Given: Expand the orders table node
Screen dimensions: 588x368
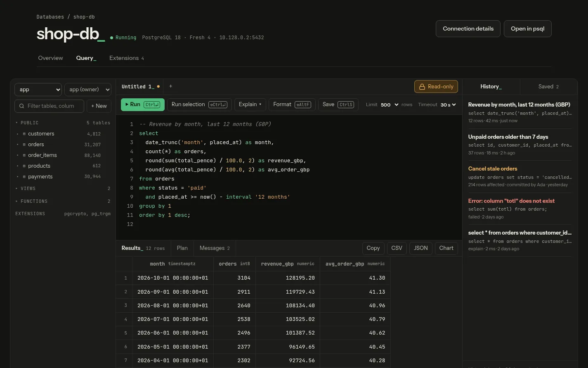Looking at the screenshot, I should [17, 145].
